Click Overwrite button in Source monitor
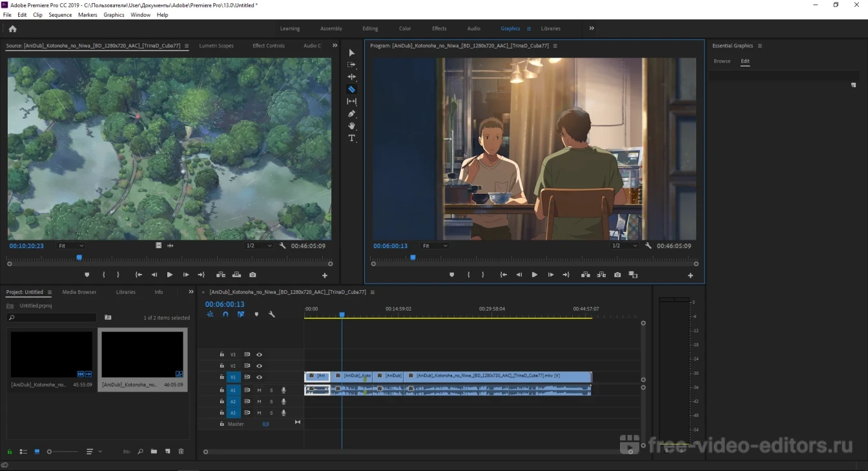Viewport: 868px width, 471px height. [236, 275]
